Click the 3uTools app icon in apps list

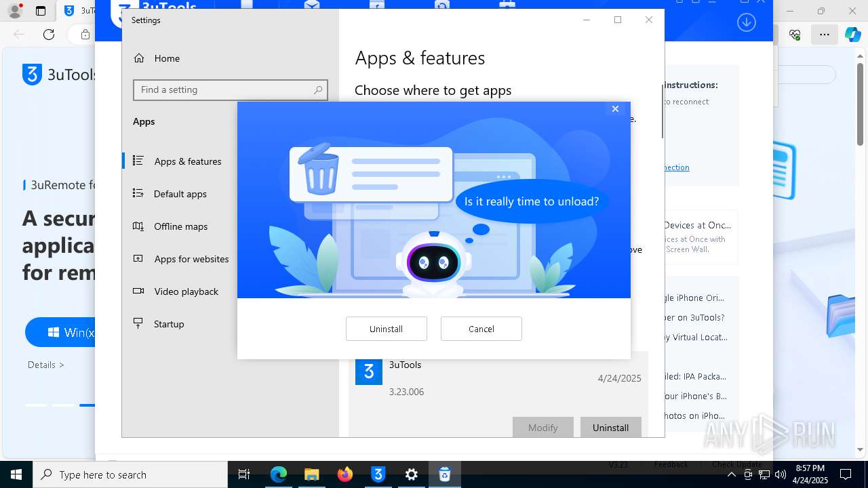point(369,371)
